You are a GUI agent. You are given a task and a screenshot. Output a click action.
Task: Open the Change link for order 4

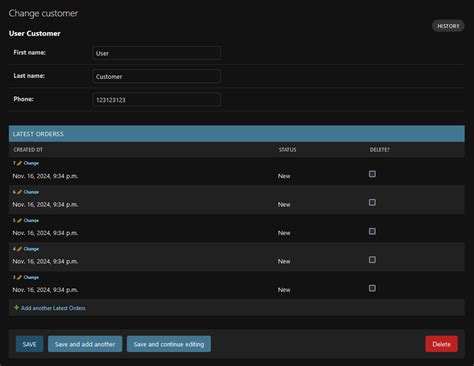click(31, 249)
